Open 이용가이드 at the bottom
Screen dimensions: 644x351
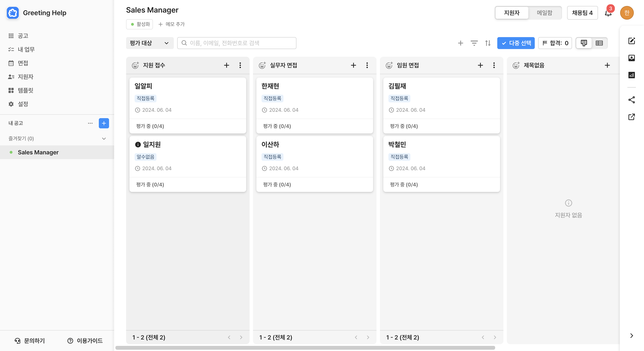coord(85,341)
